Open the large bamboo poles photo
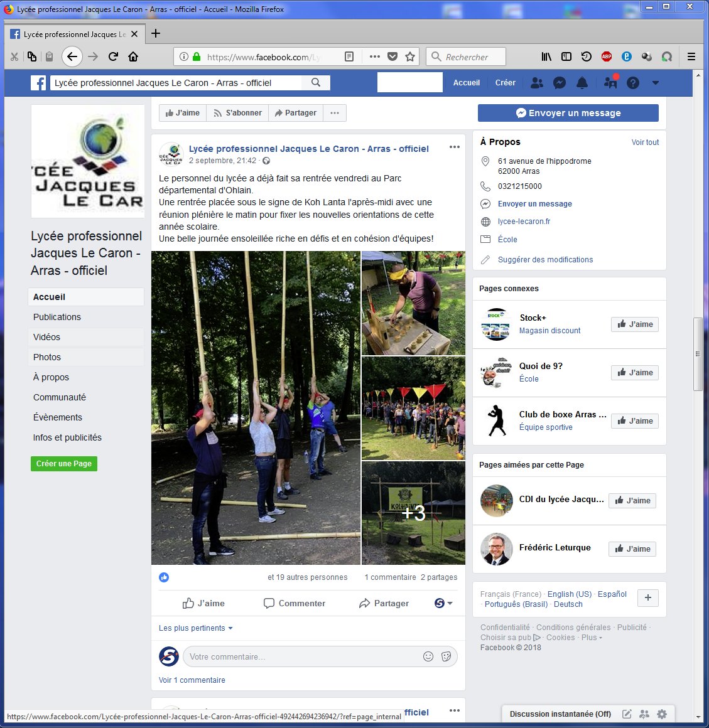This screenshot has width=709, height=728. click(256, 408)
